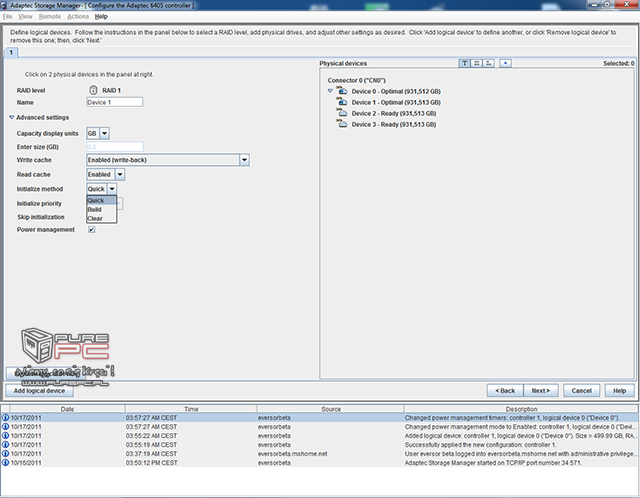Click info icon of 03:57:27 timers event
The height and width of the screenshot is (498, 640).
coord(5,418)
